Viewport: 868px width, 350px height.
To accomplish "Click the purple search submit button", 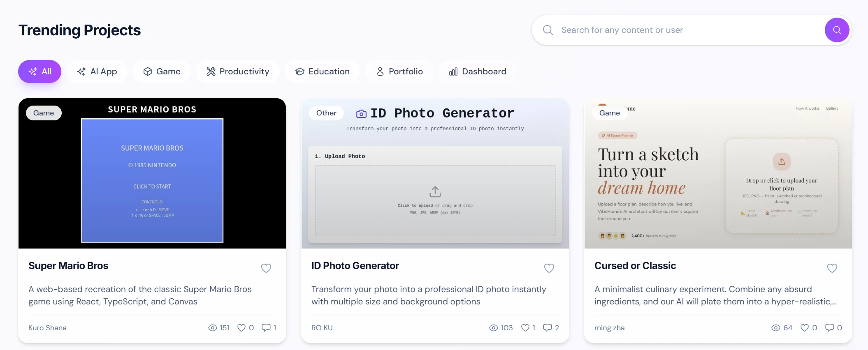I will pos(837,30).
